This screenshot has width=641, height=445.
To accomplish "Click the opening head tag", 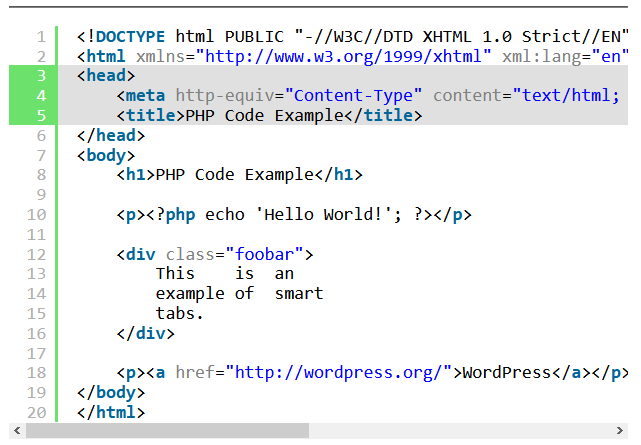I will click(106, 76).
